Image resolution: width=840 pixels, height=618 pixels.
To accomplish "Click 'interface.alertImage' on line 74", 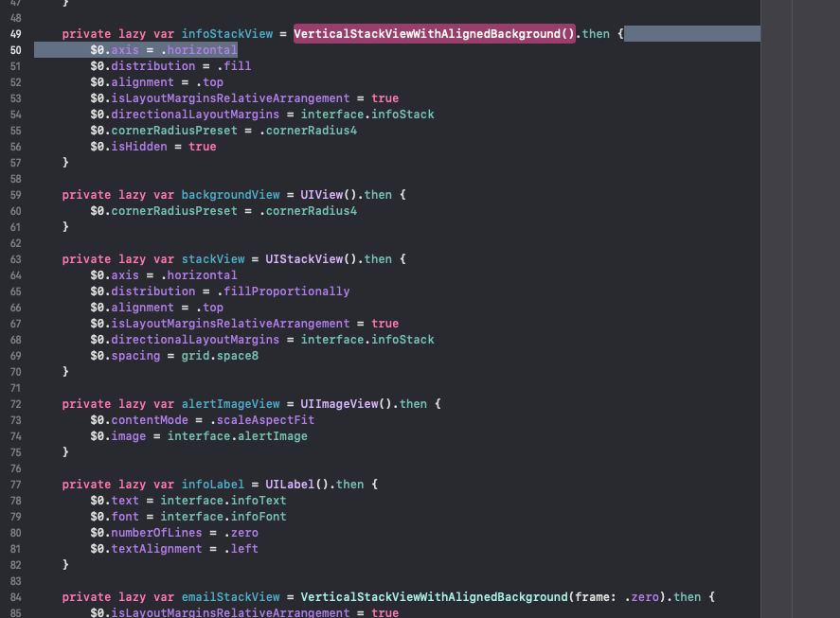I will (x=238, y=435).
